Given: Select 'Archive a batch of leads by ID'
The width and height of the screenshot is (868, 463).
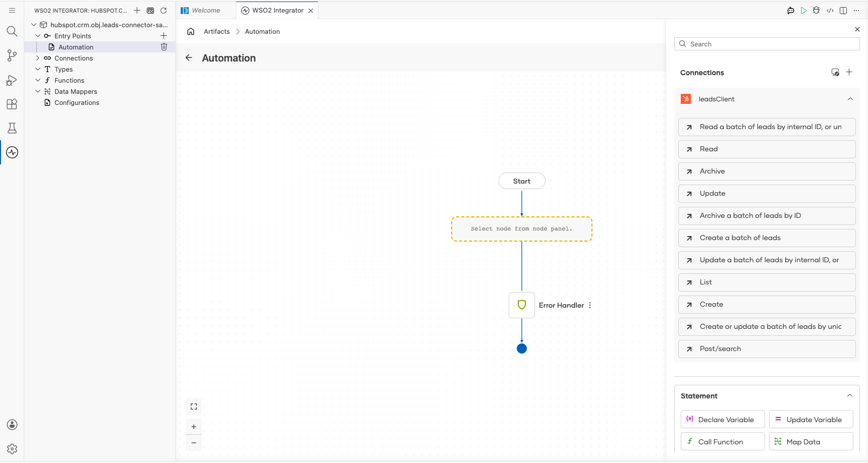Looking at the screenshot, I should click(767, 215).
